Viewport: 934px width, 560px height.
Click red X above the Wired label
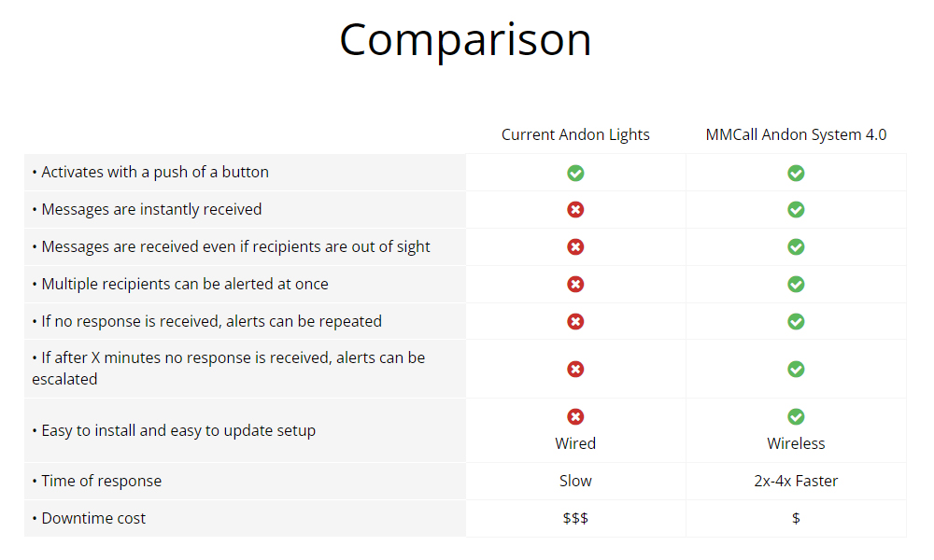click(575, 416)
